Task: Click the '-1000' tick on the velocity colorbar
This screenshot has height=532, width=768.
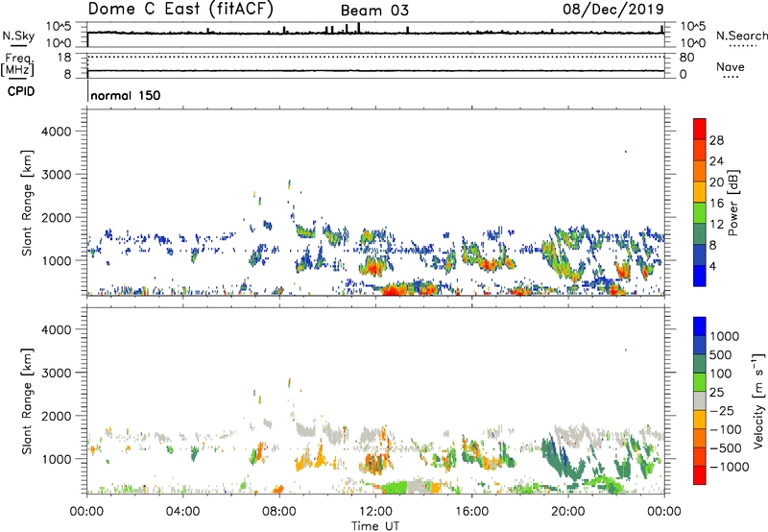Action: pos(730,467)
